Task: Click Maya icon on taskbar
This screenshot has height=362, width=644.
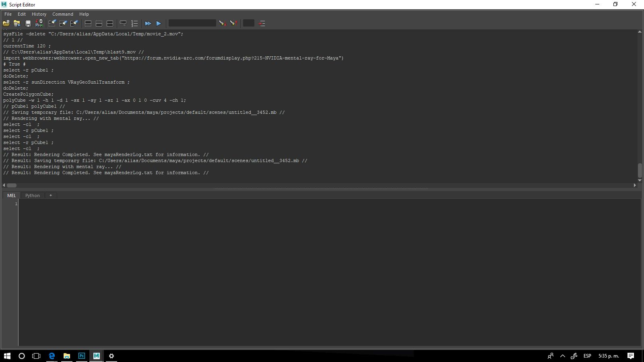Action: 97,356
